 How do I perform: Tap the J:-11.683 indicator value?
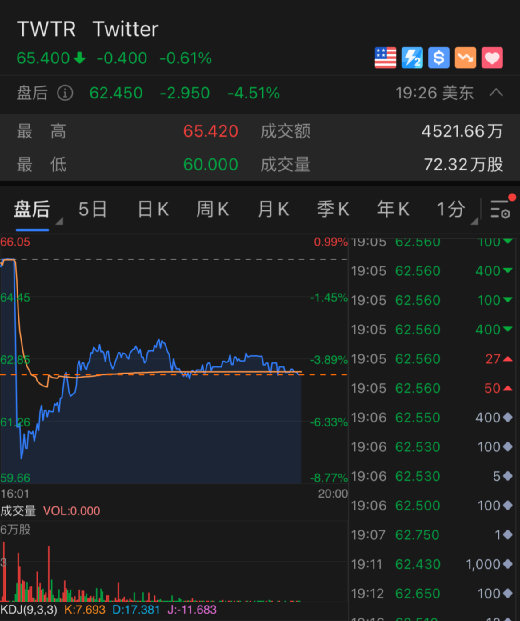(x=192, y=610)
